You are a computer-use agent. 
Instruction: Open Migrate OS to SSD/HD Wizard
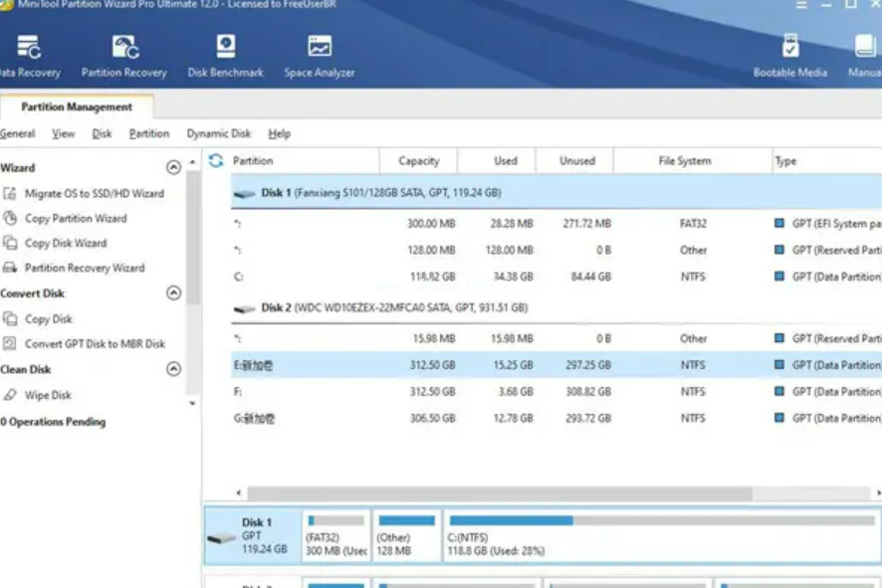(x=94, y=193)
